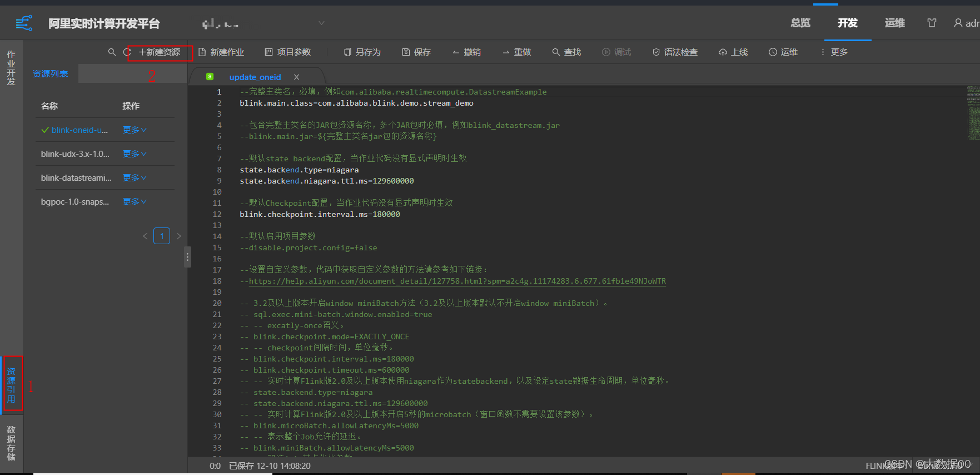Open the search icon in resource panel
The height and width of the screenshot is (475, 980).
(x=112, y=52)
